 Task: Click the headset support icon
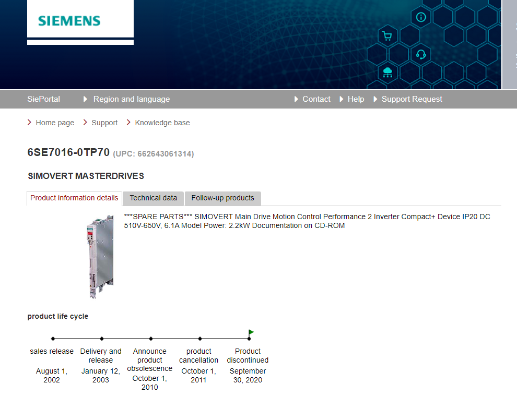click(421, 54)
